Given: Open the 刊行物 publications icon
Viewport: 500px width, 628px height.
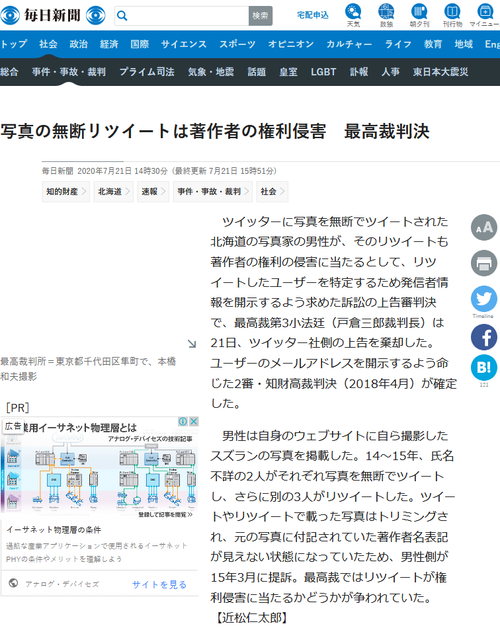Looking at the screenshot, I should pyautogui.click(x=452, y=15).
